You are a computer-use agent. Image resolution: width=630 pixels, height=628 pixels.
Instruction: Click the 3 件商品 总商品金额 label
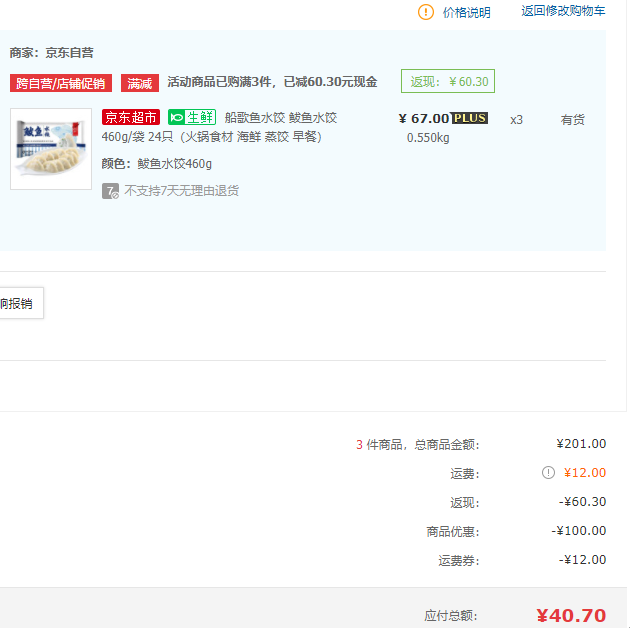(418, 444)
